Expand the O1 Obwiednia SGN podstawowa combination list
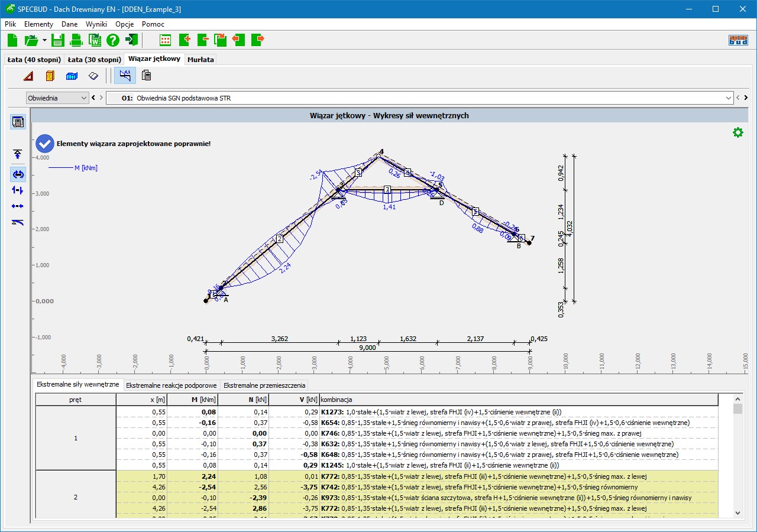The height and width of the screenshot is (532, 757). tap(728, 98)
